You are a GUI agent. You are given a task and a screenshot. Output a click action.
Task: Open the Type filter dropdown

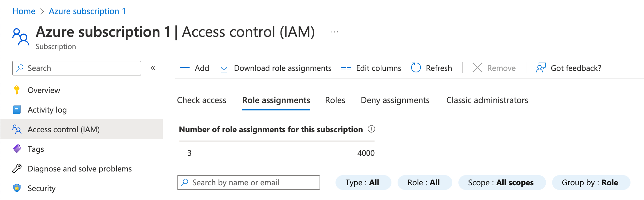click(363, 183)
